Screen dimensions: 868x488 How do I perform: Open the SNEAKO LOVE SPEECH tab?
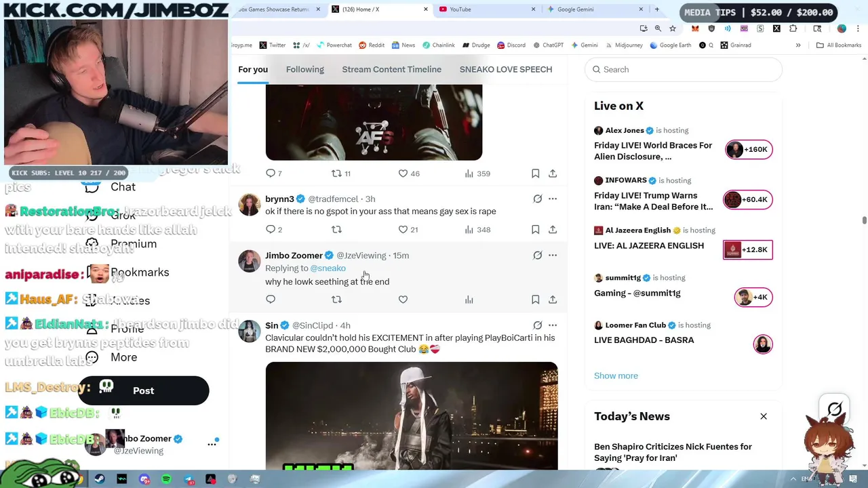(506, 69)
